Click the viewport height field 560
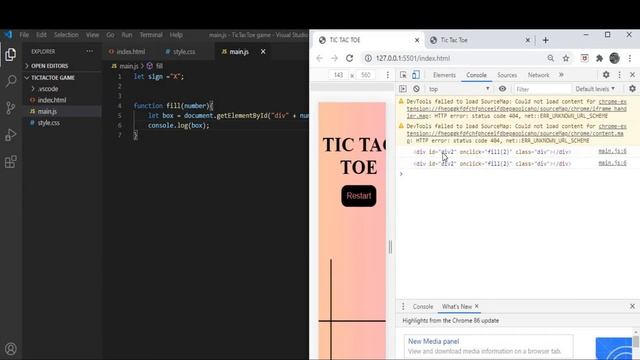 pyautogui.click(x=366, y=75)
